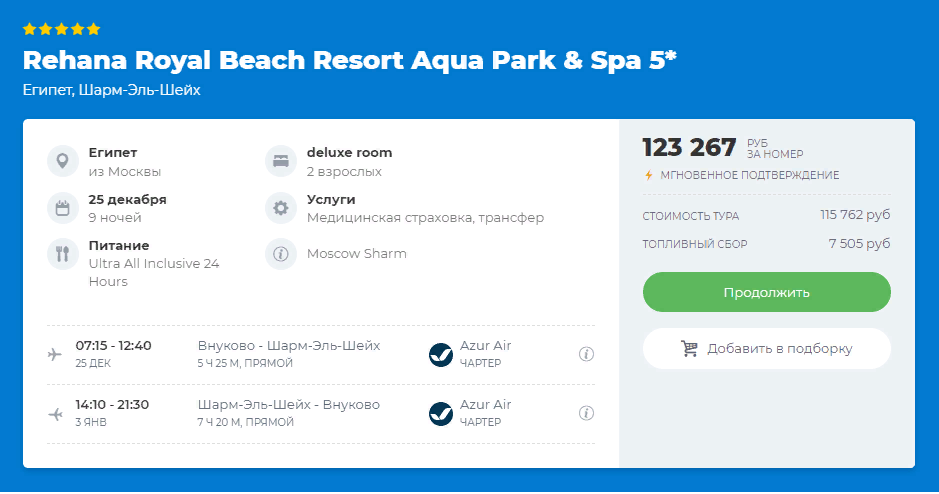
Task: Click the location pin icon beside Египет
Action: [x=62, y=161]
